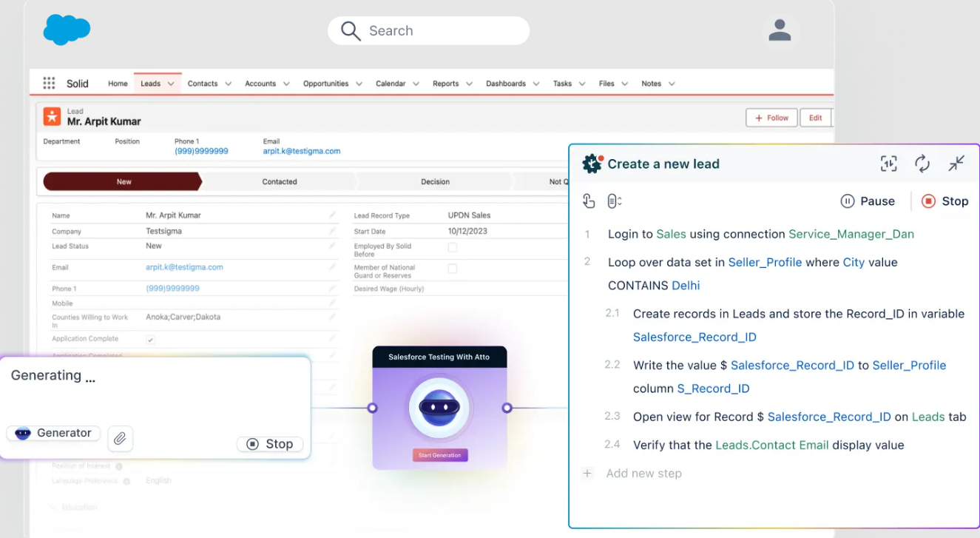980x538 pixels.
Task: Open the header email arpit.k@testigma.com link
Action: coord(302,151)
